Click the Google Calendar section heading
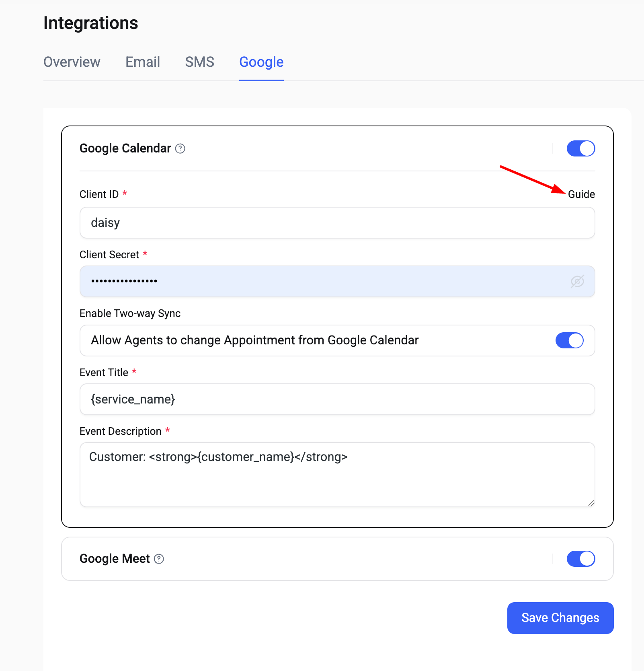The image size is (644, 671). pos(125,148)
